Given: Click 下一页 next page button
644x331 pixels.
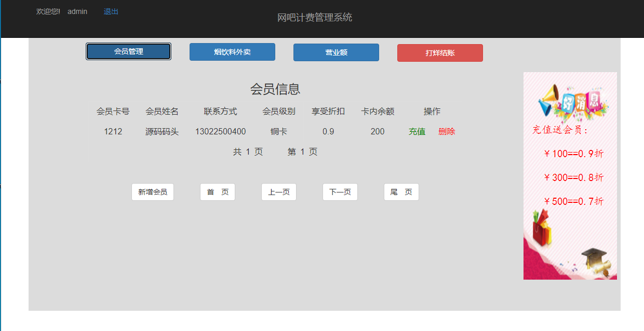Looking at the screenshot, I should 340,191.
